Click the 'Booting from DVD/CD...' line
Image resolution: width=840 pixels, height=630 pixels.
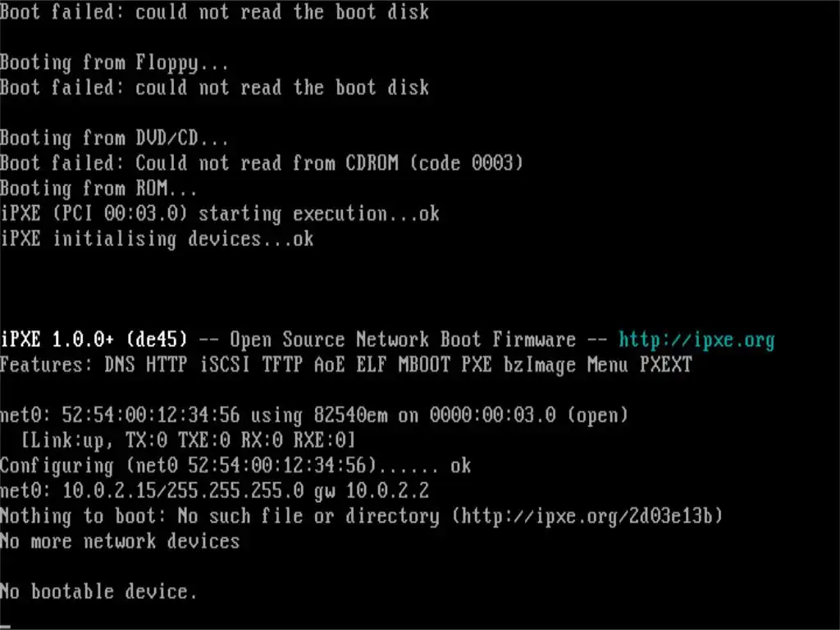(x=114, y=138)
